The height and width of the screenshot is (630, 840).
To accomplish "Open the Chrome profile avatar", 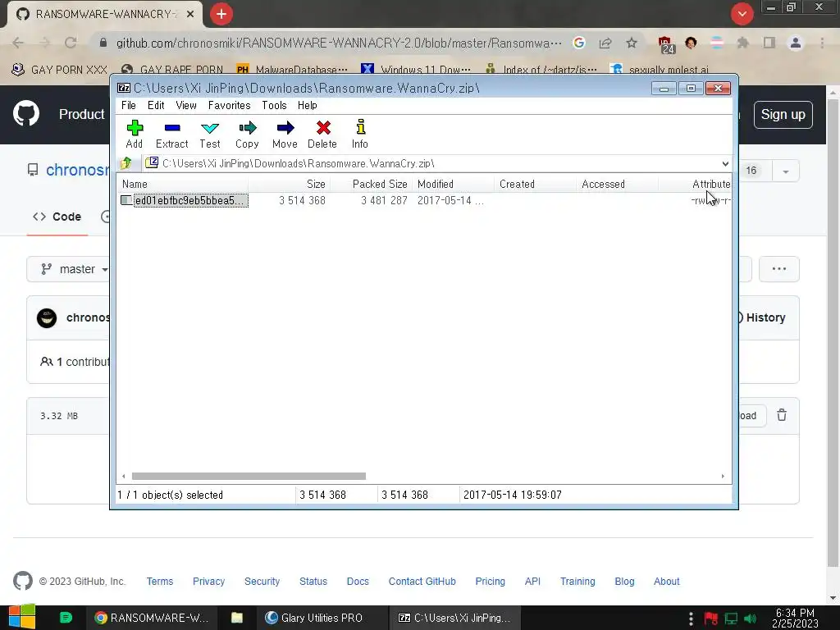I will [x=796, y=43].
